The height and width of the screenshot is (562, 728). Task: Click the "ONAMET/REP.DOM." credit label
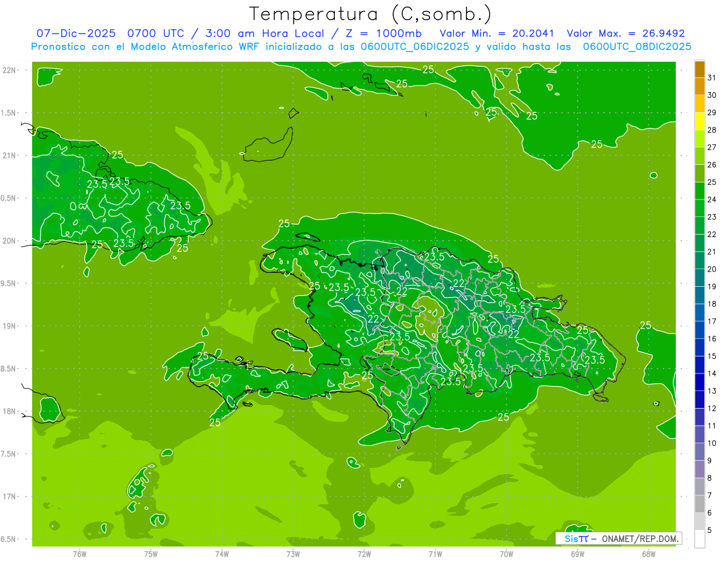640,538
